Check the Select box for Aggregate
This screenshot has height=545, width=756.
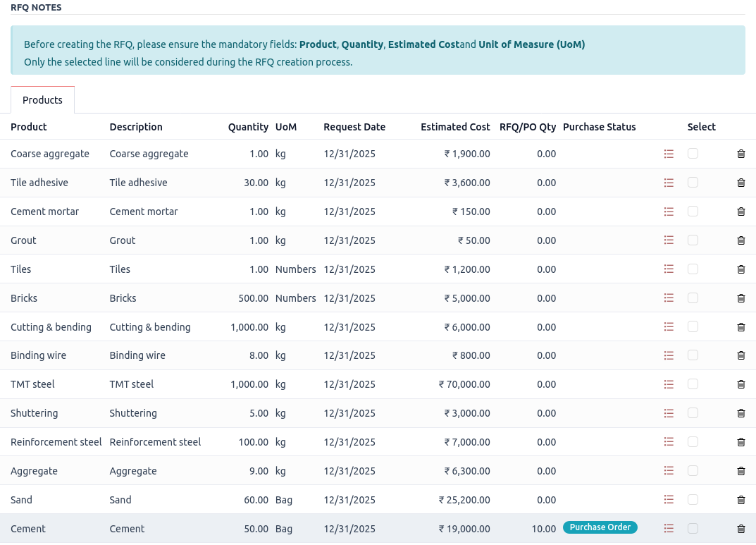[693, 471]
